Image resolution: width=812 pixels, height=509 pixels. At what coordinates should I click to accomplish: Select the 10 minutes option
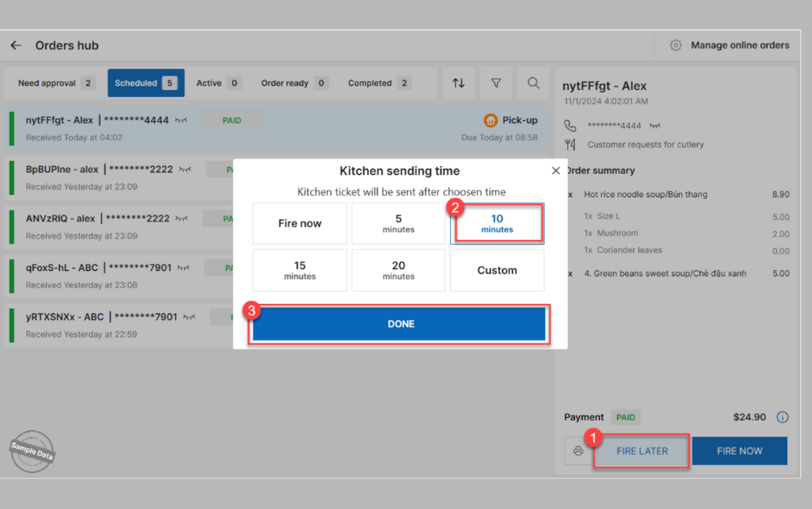point(497,224)
